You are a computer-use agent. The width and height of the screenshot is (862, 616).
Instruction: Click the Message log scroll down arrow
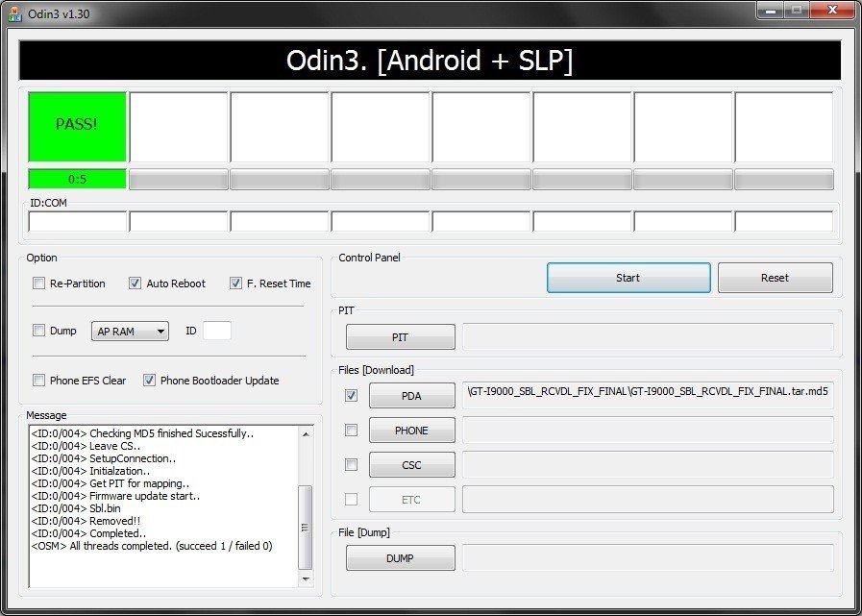pos(306,579)
